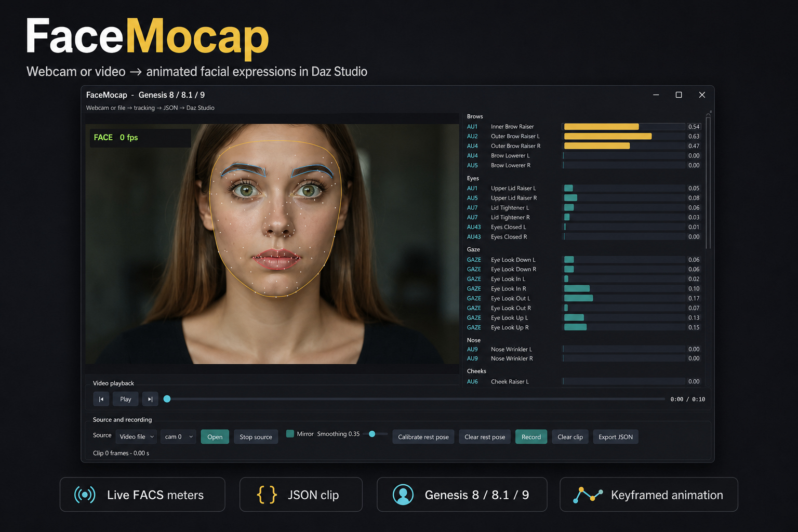
Task: Click the Inner Brow Raiser meter bar
Action: click(x=624, y=127)
